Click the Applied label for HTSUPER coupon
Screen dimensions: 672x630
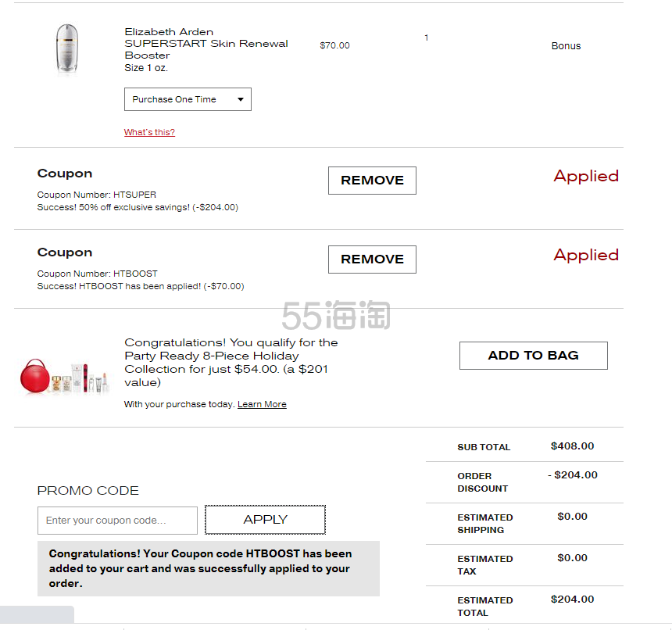(x=586, y=176)
